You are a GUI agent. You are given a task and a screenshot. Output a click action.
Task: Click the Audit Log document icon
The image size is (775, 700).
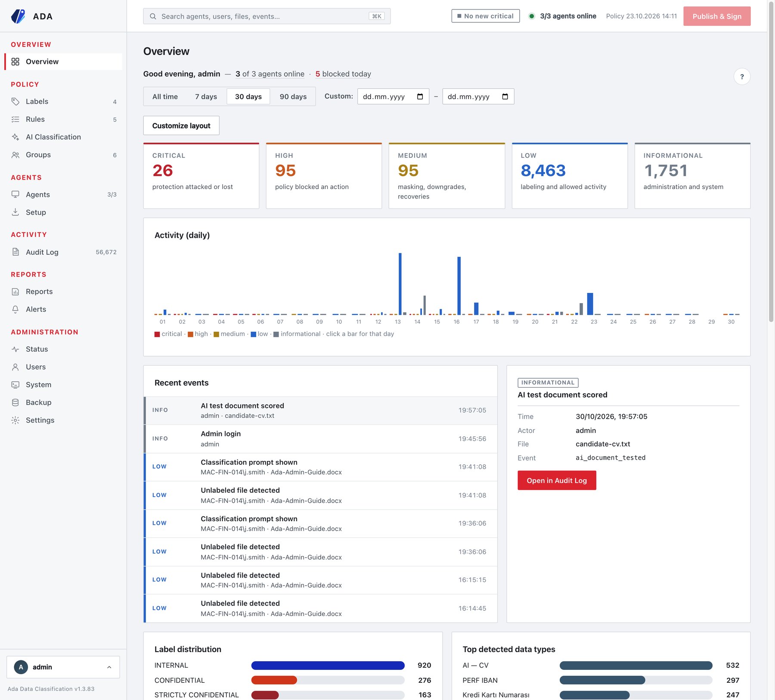15,252
